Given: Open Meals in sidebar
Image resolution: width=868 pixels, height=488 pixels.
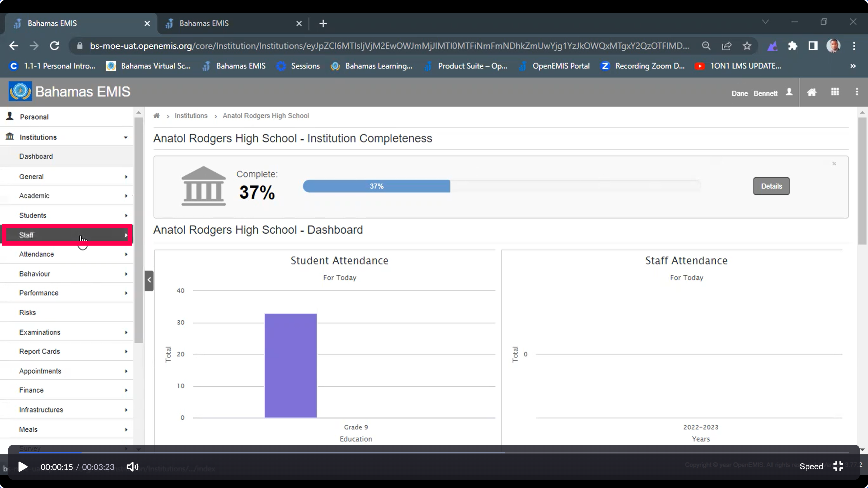Looking at the screenshot, I should pos(67,429).
